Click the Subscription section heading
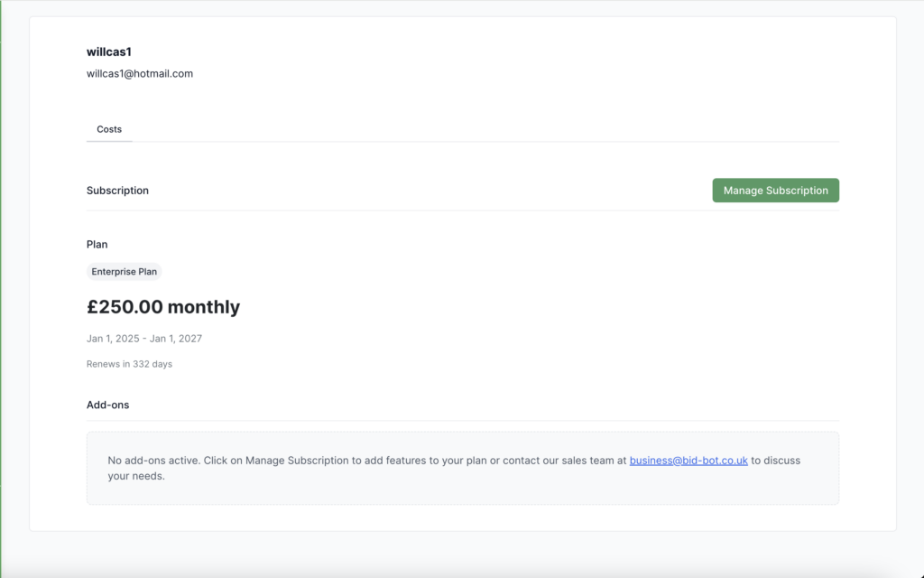Viewport: 924px width, 578px height. click(x=117, y=191)
